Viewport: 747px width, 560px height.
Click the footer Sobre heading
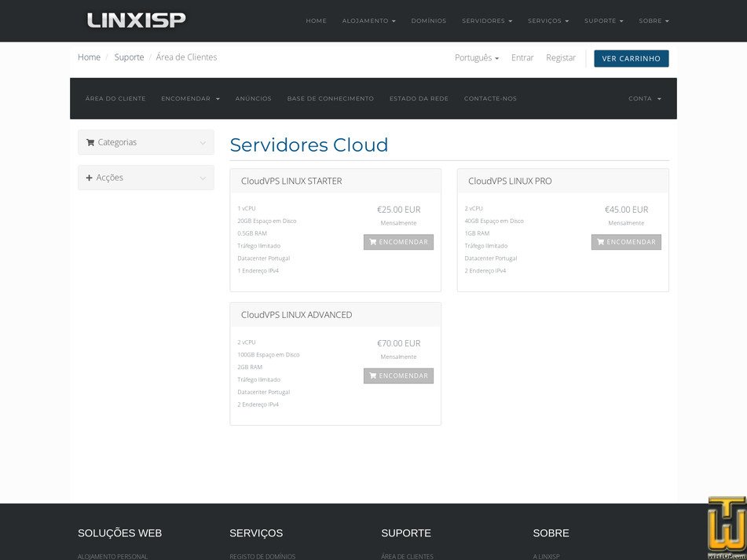coord(551,533)
